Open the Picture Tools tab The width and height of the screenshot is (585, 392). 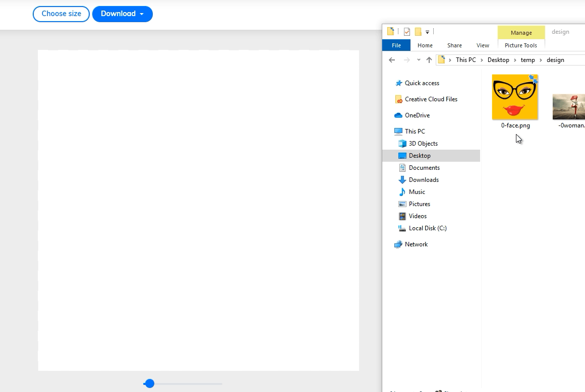(x=521, y=45)
